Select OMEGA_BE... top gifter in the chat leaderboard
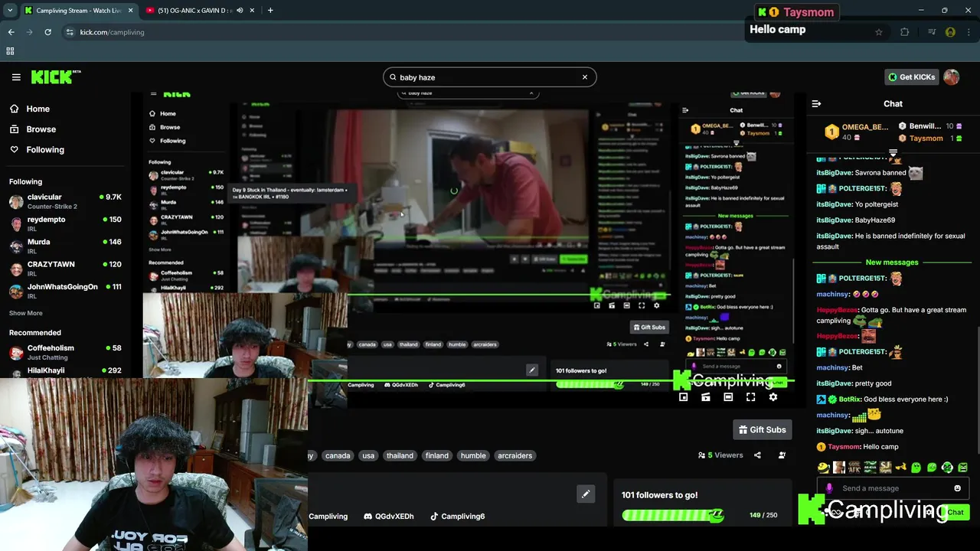Viewport: 980px width, 551px height. (x=856, y=132)
